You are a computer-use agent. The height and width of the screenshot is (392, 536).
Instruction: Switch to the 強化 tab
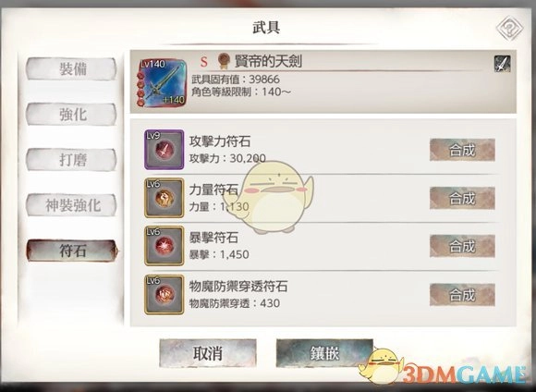[71, 114]
